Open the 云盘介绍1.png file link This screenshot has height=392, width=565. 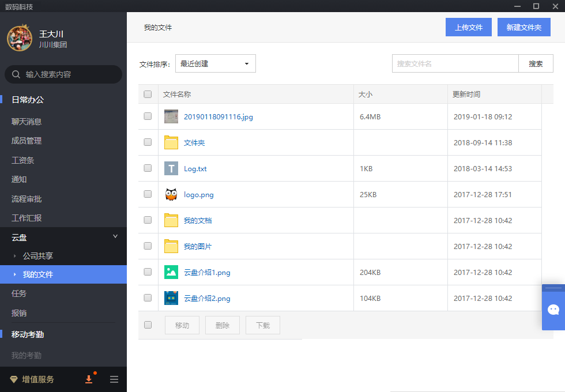click(207, 272)
